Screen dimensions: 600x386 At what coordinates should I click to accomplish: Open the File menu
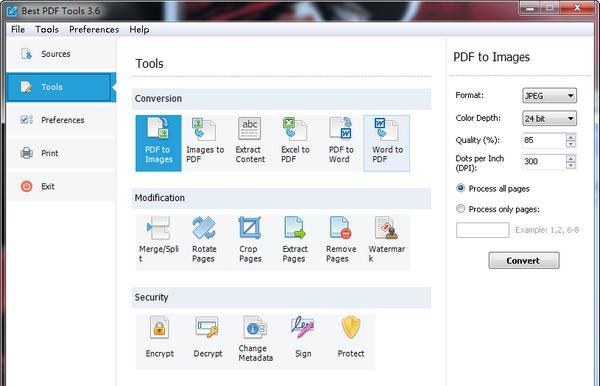[18, 29]
